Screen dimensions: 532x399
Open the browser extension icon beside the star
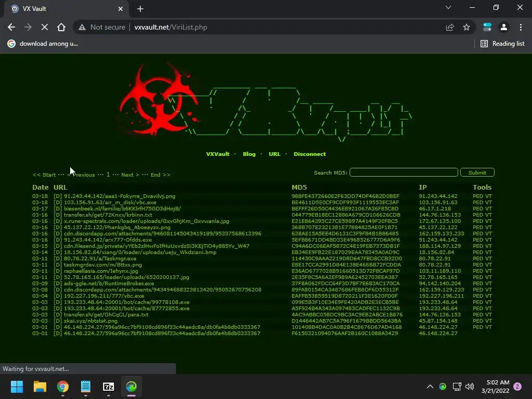tap(487, 27)
